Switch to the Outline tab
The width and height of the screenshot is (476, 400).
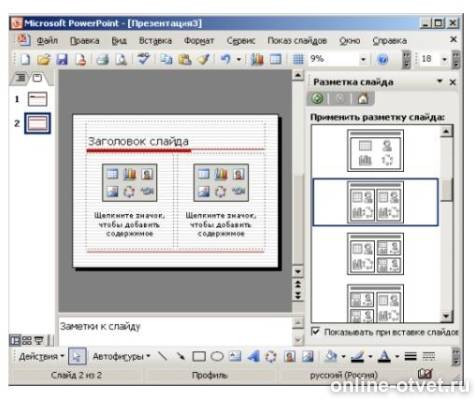tap(21, 79)
